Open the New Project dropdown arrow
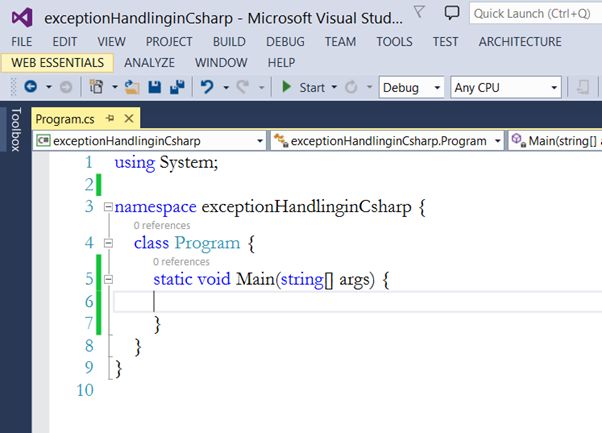 [115, 87]
